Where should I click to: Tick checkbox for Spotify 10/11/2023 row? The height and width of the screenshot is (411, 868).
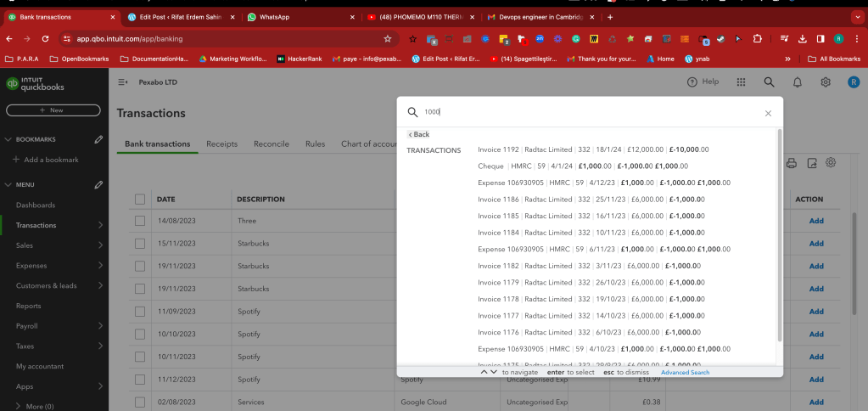tap(139, 357)
